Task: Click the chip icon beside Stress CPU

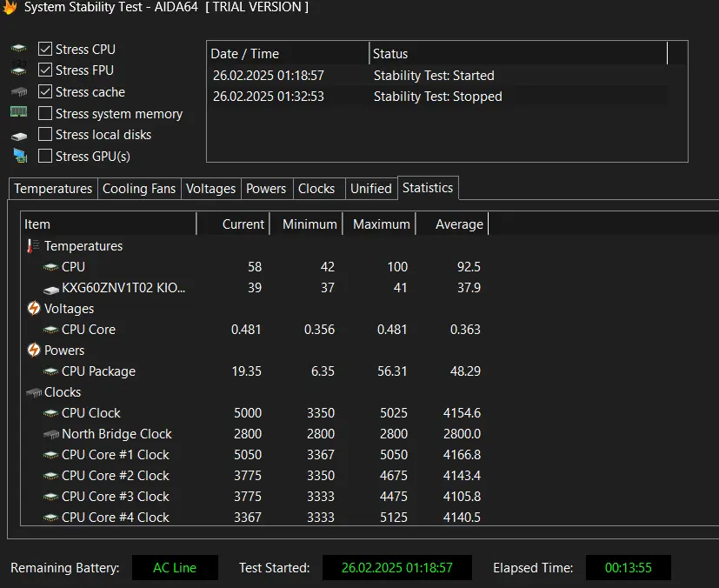Action: (x=19, y=48)
